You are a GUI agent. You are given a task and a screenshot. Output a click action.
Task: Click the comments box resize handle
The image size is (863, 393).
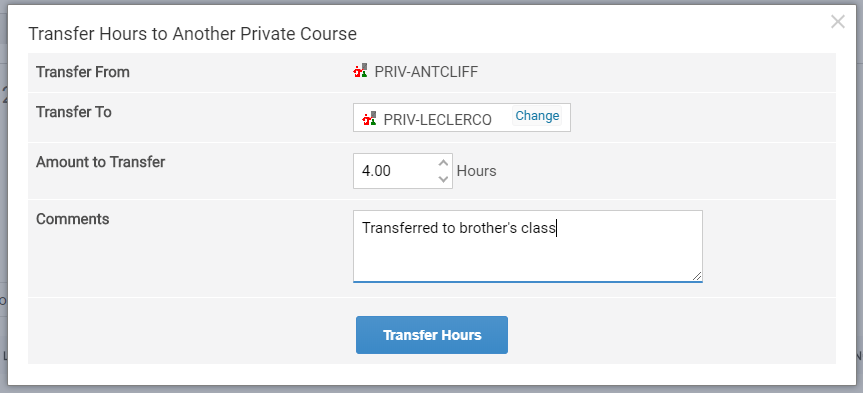click(697, 276)
